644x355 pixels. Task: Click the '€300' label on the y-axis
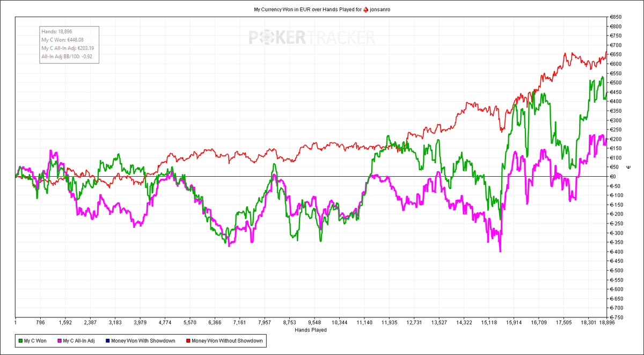[x=616, y=120]
